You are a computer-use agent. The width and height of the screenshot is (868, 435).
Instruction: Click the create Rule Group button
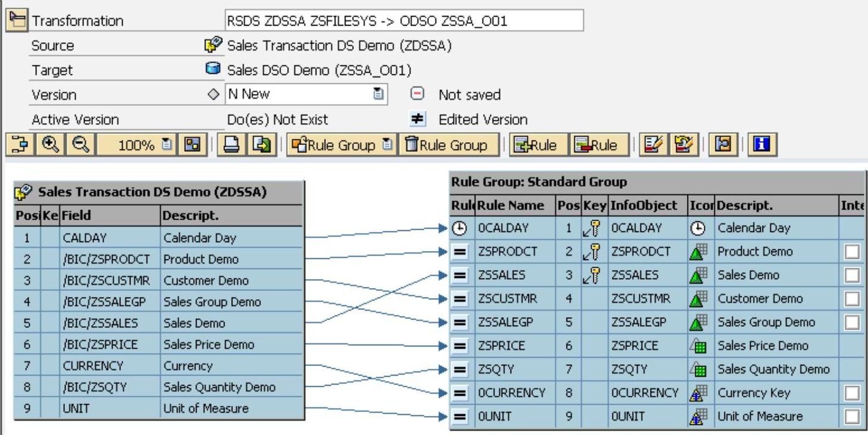click(x=335, y=145)
